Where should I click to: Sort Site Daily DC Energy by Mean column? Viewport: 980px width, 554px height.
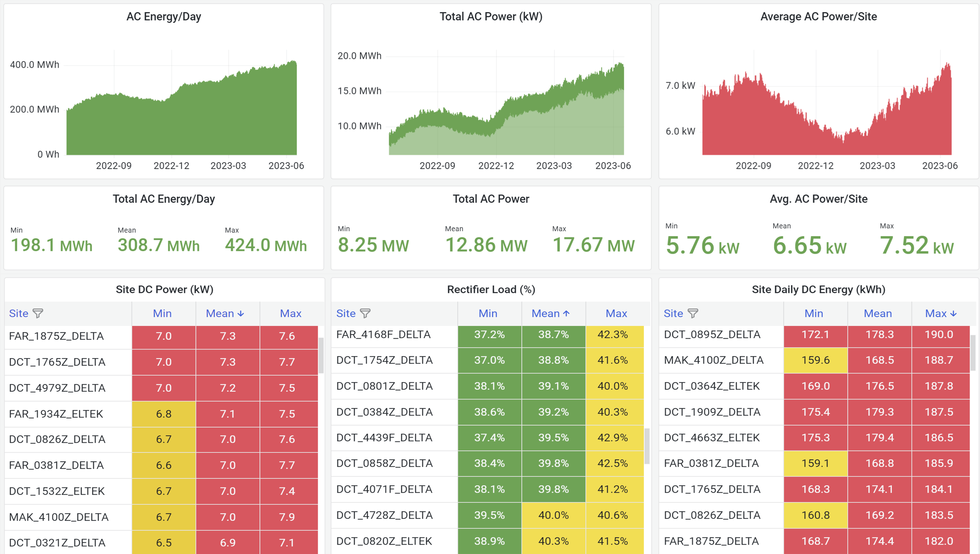click(x=878, y=314)
